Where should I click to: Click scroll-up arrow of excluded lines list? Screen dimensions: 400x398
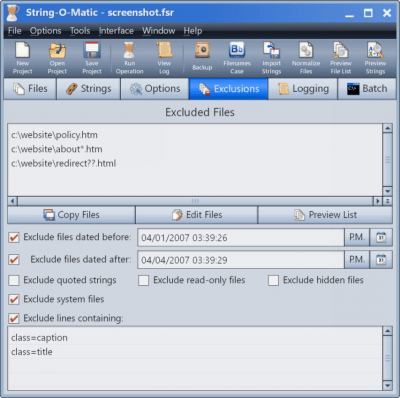387,331
